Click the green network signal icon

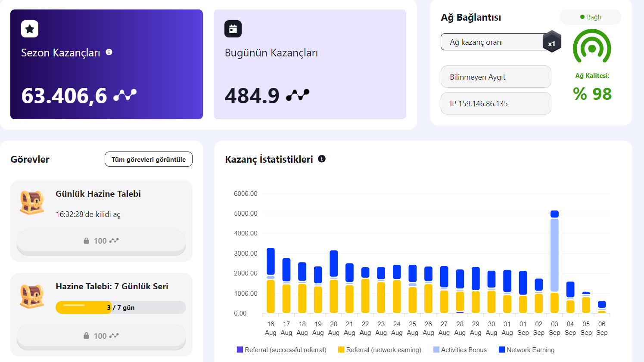click(592, 46)
